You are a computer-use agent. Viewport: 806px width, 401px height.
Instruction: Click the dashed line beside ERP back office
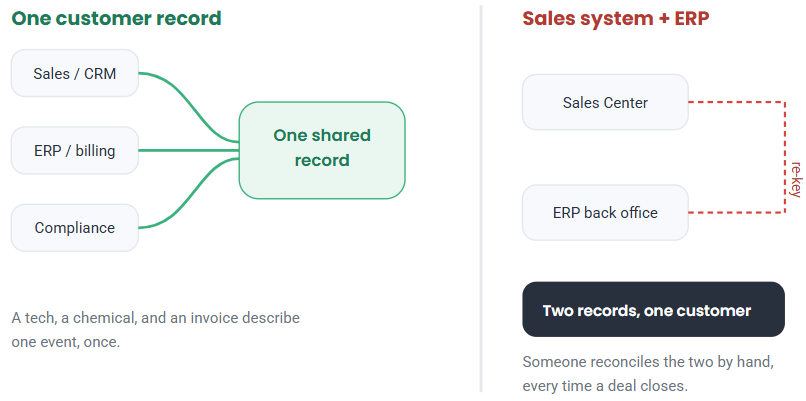tap(736, 212)
